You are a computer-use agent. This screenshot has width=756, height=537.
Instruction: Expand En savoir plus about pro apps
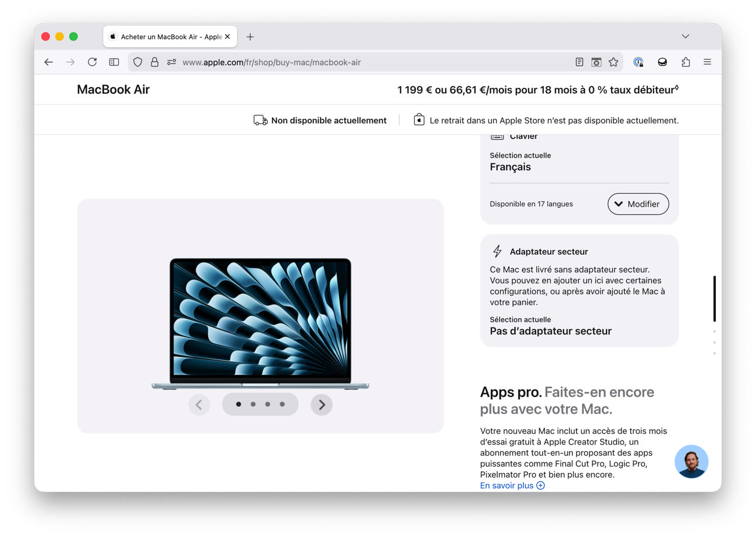(x=512, y=486)
